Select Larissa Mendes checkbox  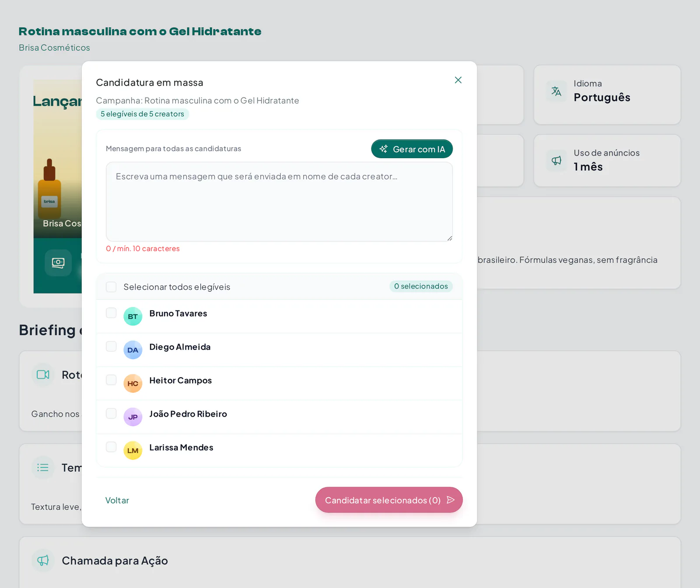(111, 447)
